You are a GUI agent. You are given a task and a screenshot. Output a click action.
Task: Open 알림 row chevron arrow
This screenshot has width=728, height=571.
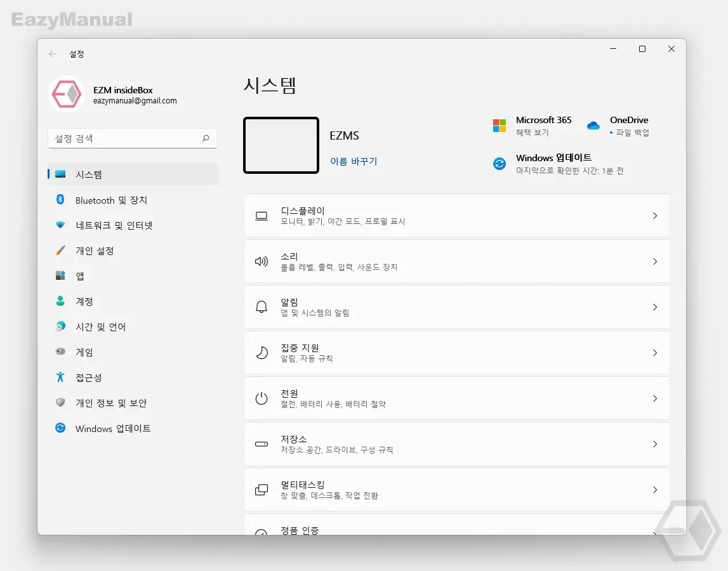[654, 307]
